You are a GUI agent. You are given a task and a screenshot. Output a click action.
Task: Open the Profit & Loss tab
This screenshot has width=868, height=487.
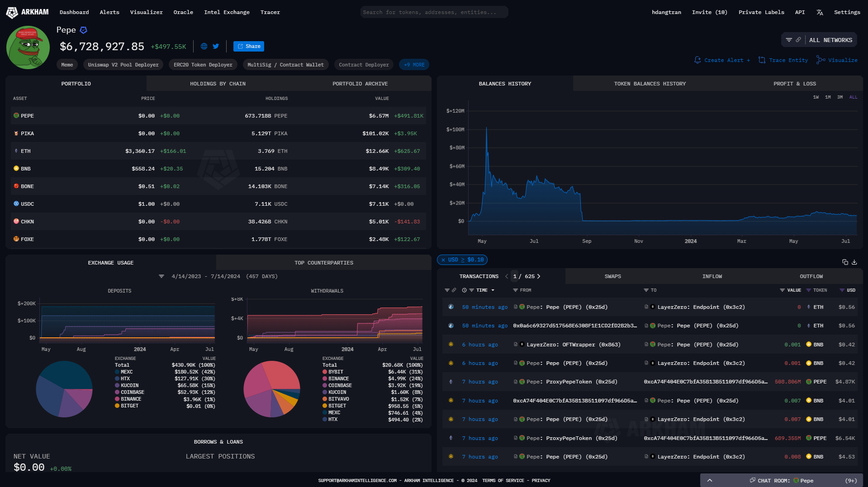tap(795, 84)
